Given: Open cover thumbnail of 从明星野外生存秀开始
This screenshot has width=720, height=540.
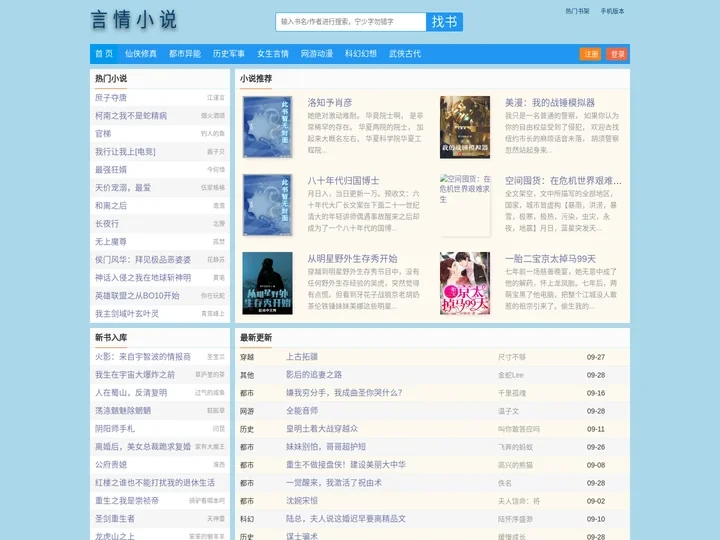Looking at the screenshot, I should click(x=267, y=283).
